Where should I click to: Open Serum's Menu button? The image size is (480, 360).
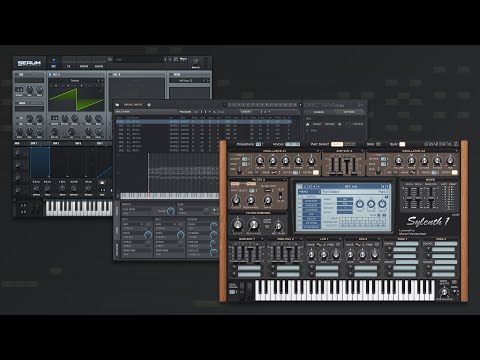183,59
